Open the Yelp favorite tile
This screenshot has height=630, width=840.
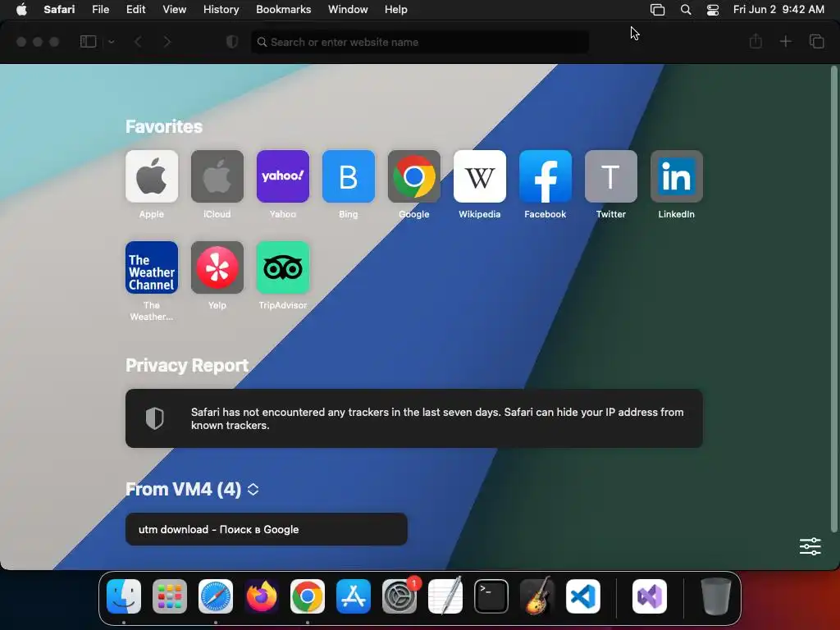tap(217, 267)
